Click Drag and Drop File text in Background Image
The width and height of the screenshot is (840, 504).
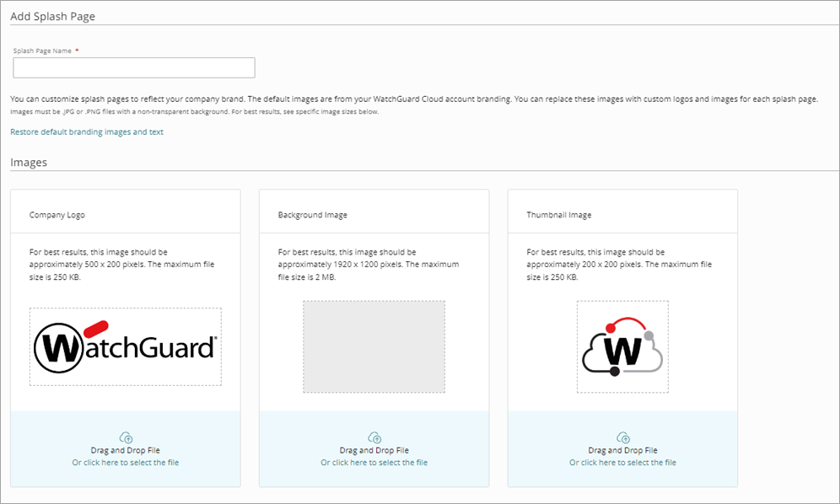(374, 450)
